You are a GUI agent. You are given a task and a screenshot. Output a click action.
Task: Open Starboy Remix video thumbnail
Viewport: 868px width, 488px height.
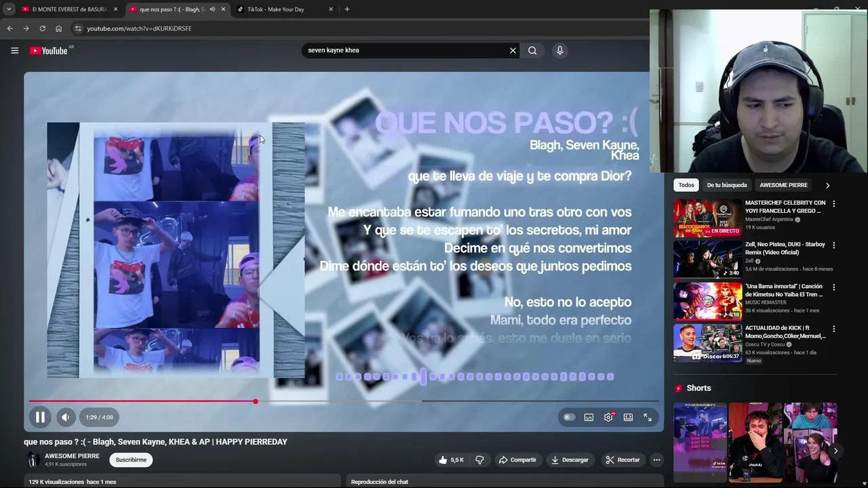coord(707,260)
